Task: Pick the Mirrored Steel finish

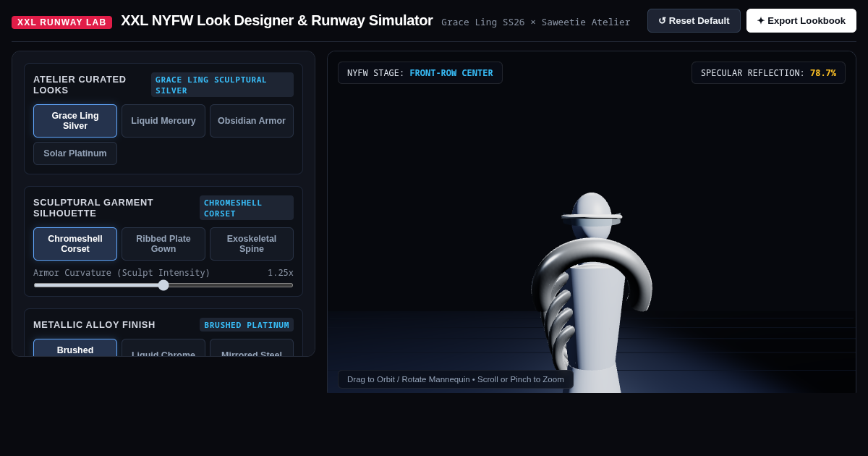Action: click(252, 348)
